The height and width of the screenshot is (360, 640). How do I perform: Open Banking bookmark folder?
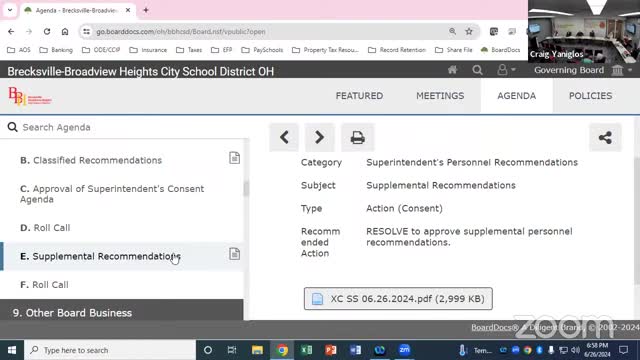click(56, 50)
